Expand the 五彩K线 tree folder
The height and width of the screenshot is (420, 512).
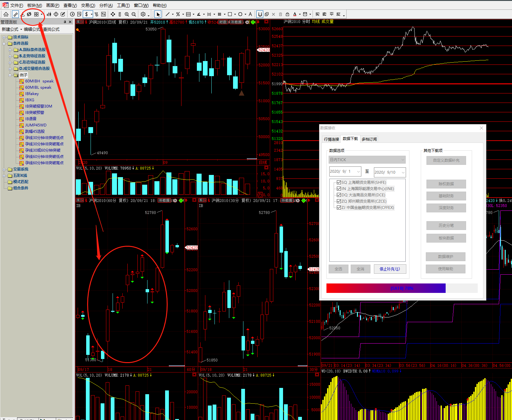[x=4, y=176]
